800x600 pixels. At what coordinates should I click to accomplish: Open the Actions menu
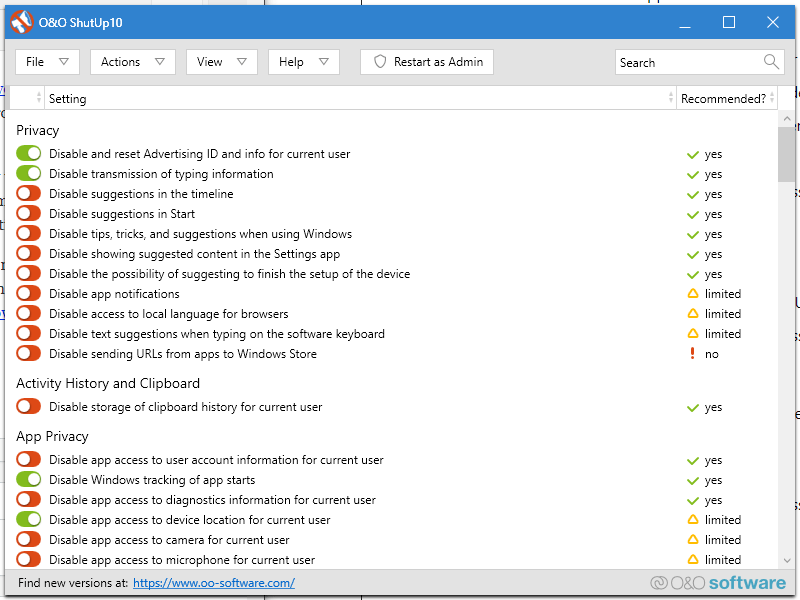click(x=133, y=62)
